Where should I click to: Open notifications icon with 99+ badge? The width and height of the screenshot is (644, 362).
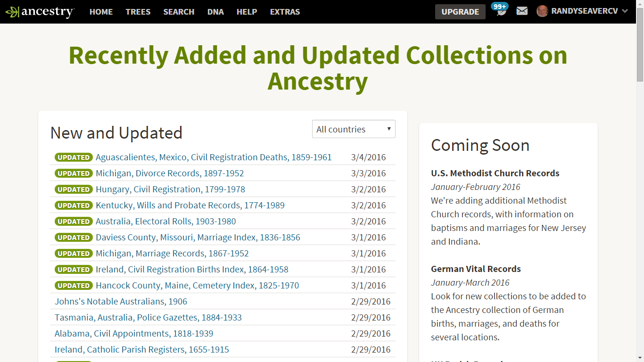500,9
